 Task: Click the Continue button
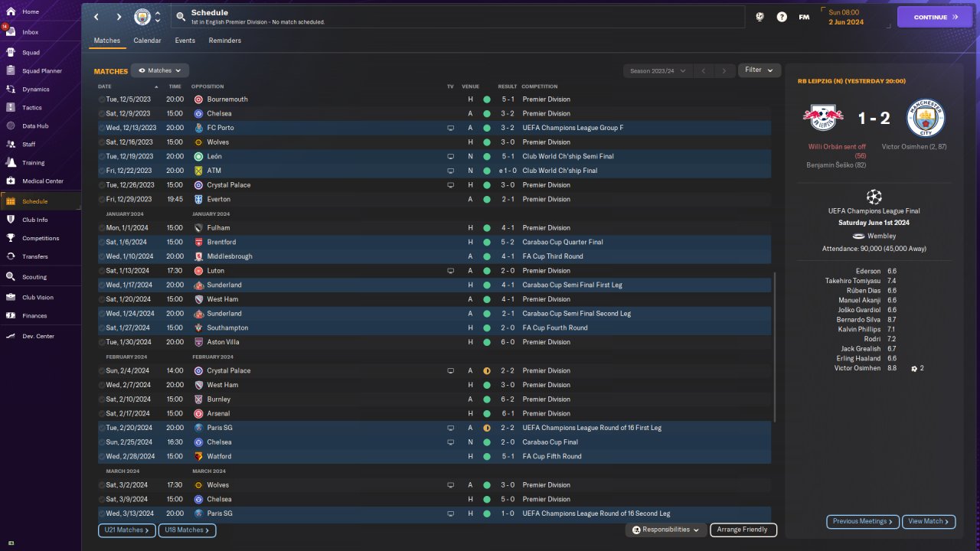[935, 17]
